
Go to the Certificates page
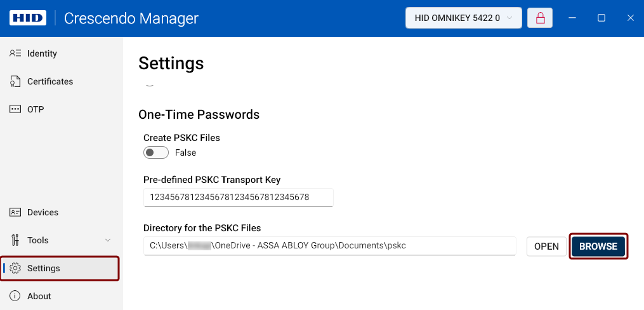(x=50, y=81)
